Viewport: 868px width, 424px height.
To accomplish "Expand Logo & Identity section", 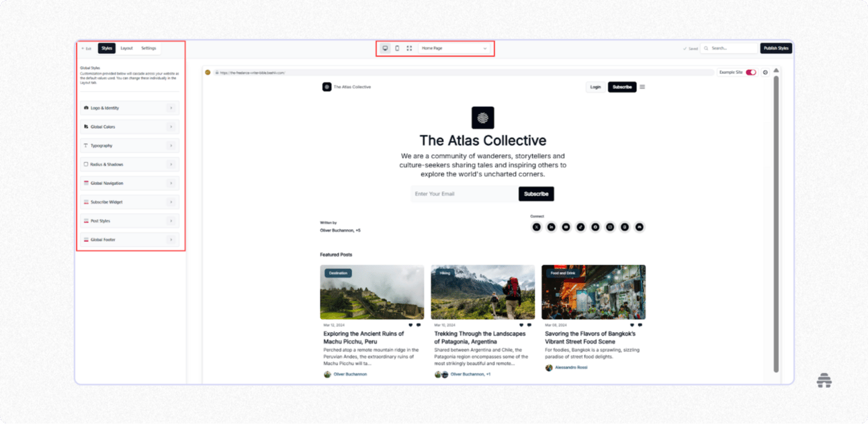I will coord(129,108).
